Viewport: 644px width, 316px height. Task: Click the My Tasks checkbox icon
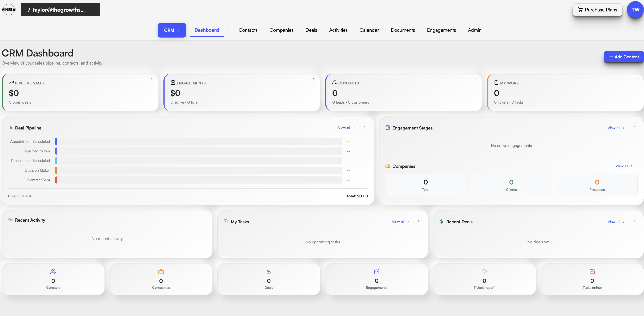226,221
